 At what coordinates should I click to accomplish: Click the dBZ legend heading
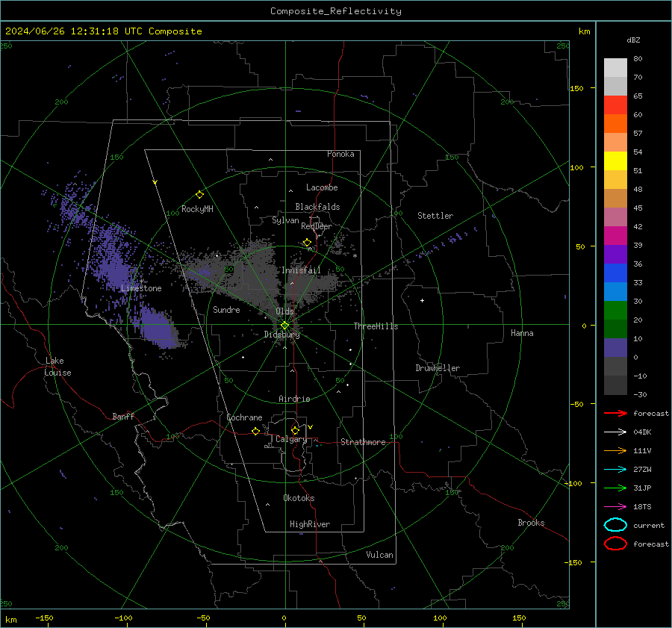pyautogui.click(x=633, y=40)
